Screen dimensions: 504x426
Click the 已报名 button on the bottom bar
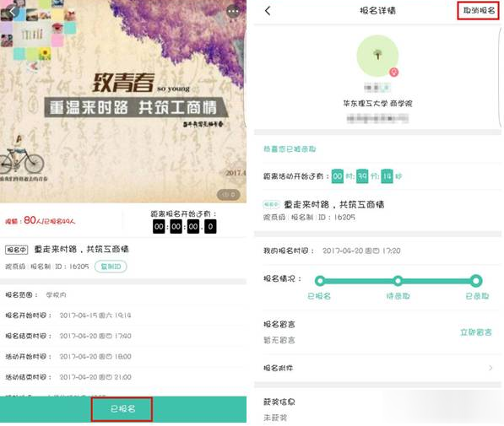tap(122, 409)
